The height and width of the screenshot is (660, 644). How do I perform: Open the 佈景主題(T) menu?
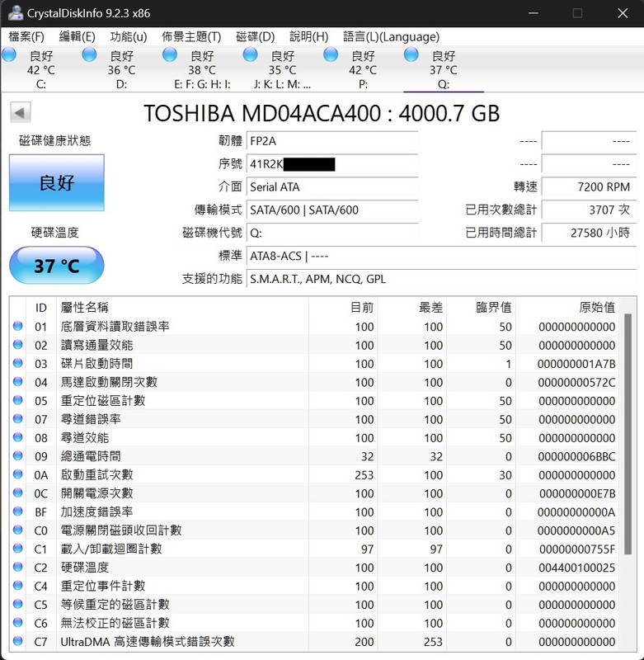point(191,37)
